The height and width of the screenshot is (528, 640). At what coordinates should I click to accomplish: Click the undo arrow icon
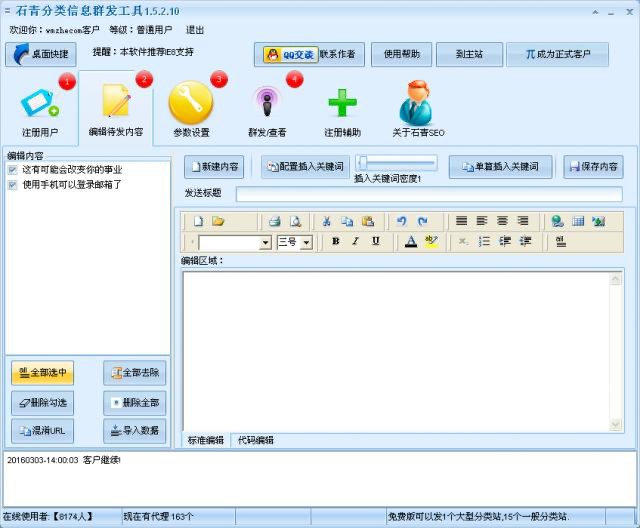point(401,221)
